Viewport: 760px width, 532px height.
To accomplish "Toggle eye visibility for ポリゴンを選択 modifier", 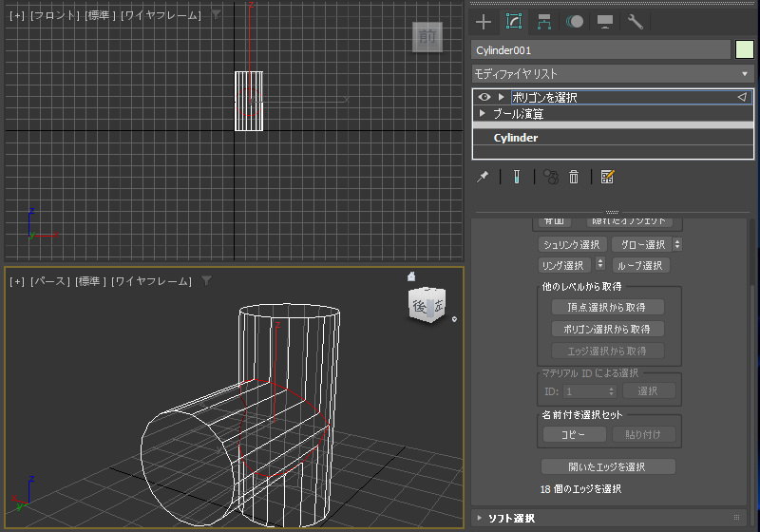I will [484, 97].
